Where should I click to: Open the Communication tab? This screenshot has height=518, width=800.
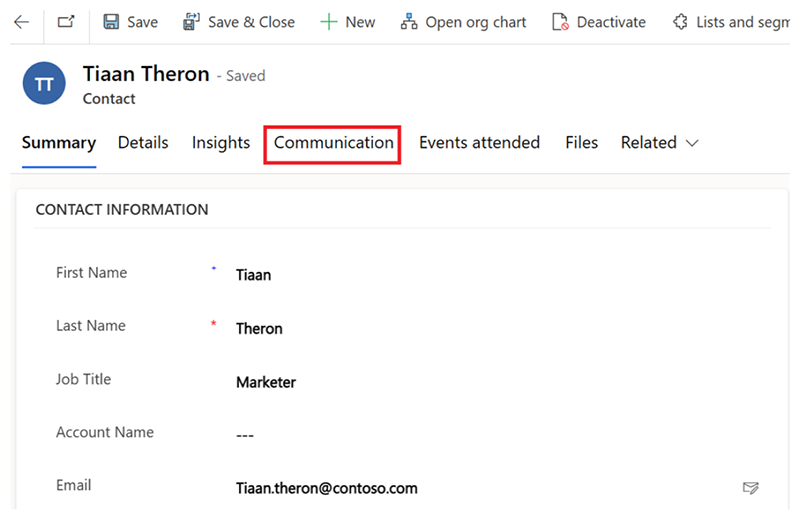[334, 142]
